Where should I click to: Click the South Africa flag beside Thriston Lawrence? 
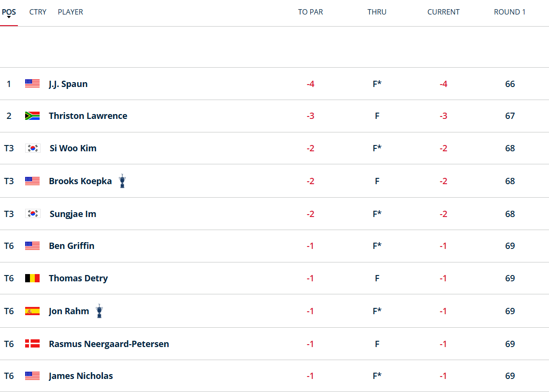tap(32, 116)
